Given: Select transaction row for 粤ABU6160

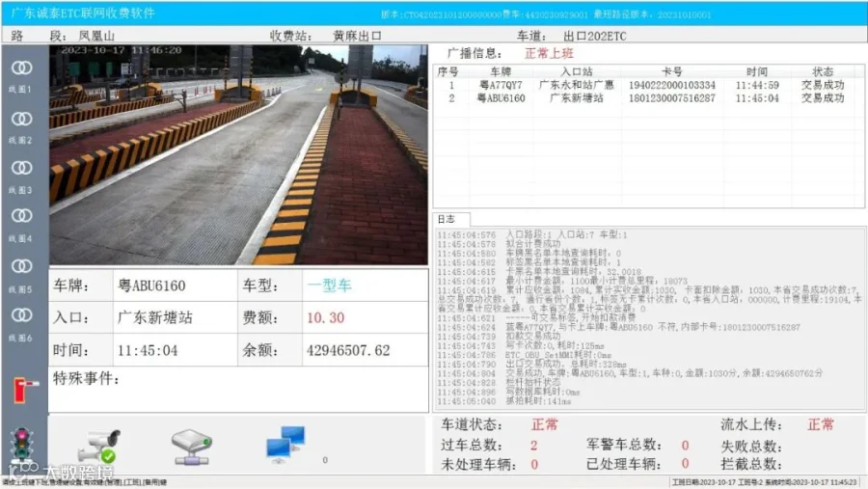Looking at the screenshot, I should pos(648,98).
